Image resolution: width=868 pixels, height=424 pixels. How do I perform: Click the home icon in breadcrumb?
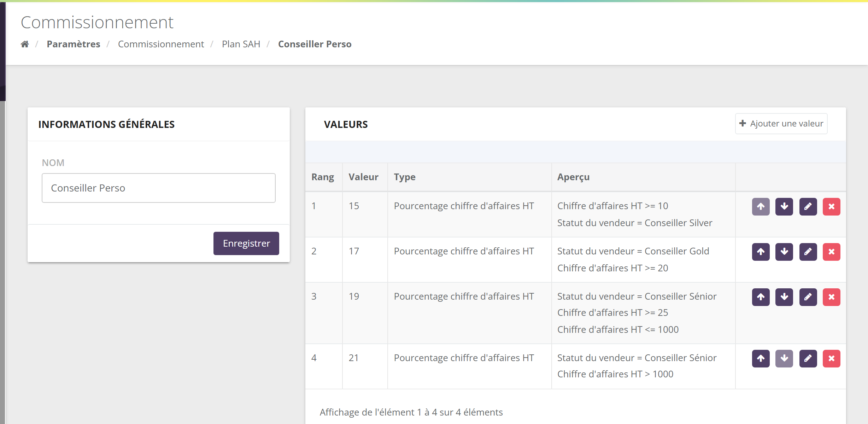[25, 44]
